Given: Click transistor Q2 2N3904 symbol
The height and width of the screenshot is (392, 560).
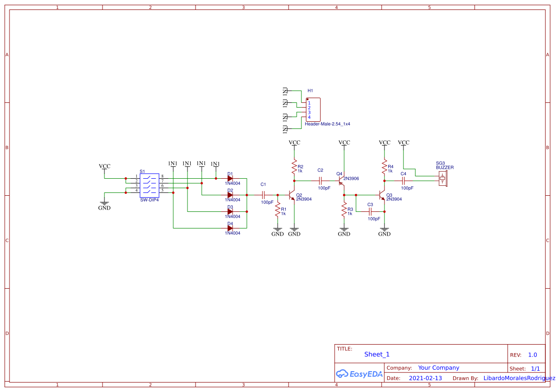Looking at the screenshot, I should click(291, 195).
